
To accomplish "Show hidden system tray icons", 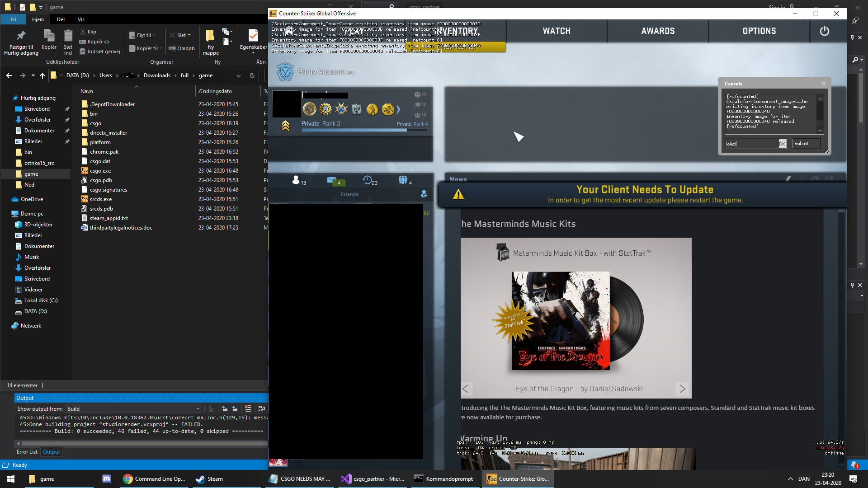I will pos(790,479).
